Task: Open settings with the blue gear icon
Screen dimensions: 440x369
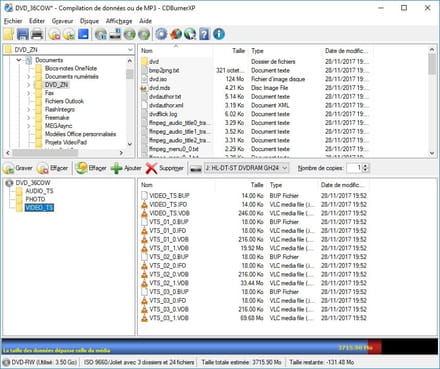Action: [x=161, y=34]
